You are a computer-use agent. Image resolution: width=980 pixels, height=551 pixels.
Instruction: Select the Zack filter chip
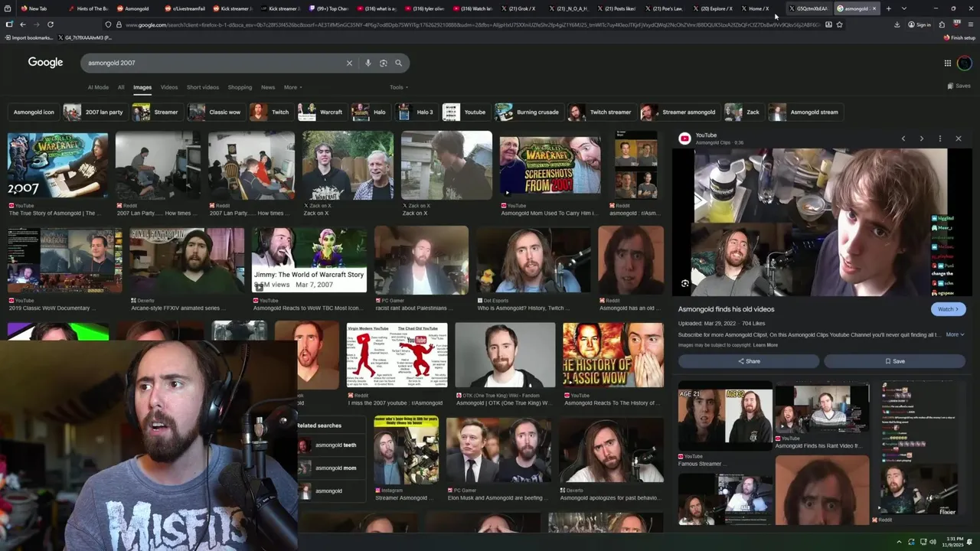[x=743, y=112]
